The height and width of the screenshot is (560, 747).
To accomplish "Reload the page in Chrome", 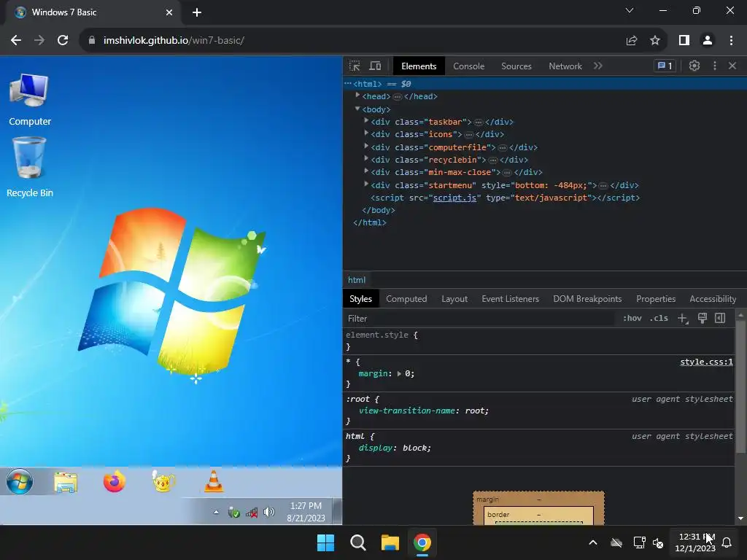I will point(63,41).
